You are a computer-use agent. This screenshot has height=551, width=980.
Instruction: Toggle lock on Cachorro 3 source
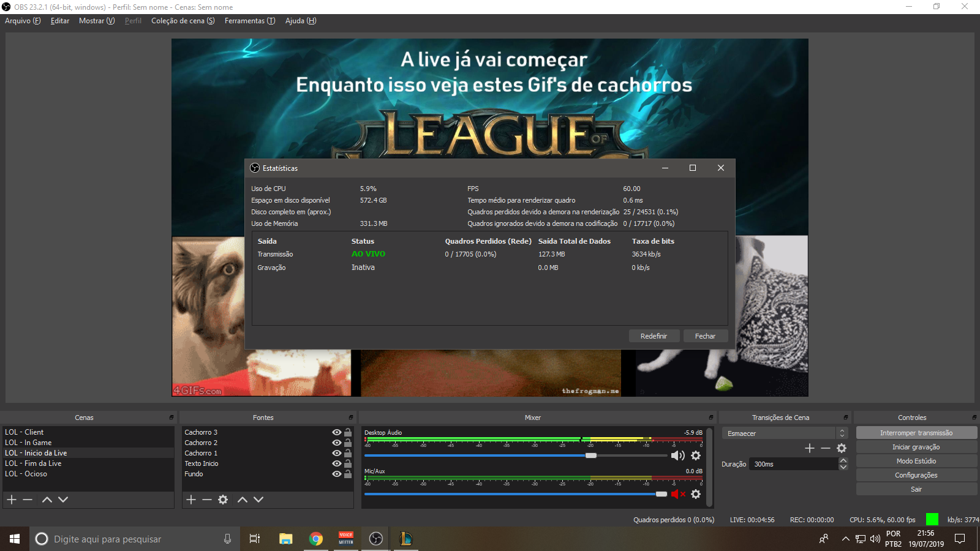pos(348,432)
